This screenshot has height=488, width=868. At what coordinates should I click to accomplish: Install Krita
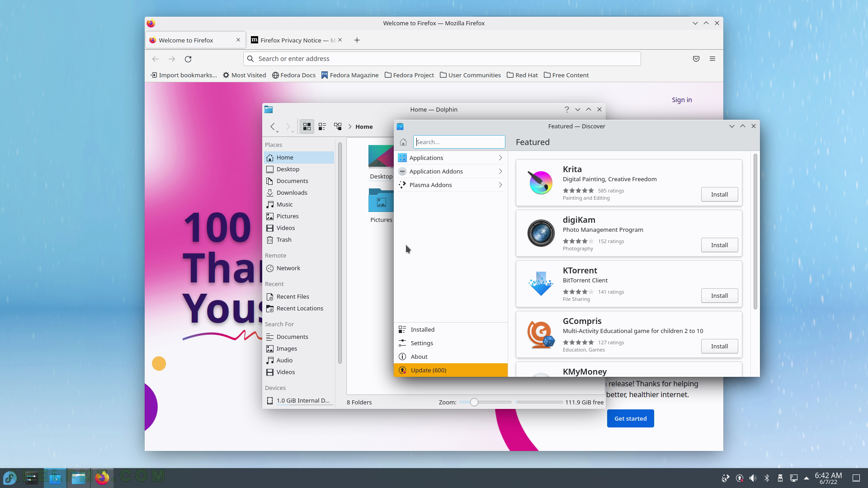(x=719, y=194)
